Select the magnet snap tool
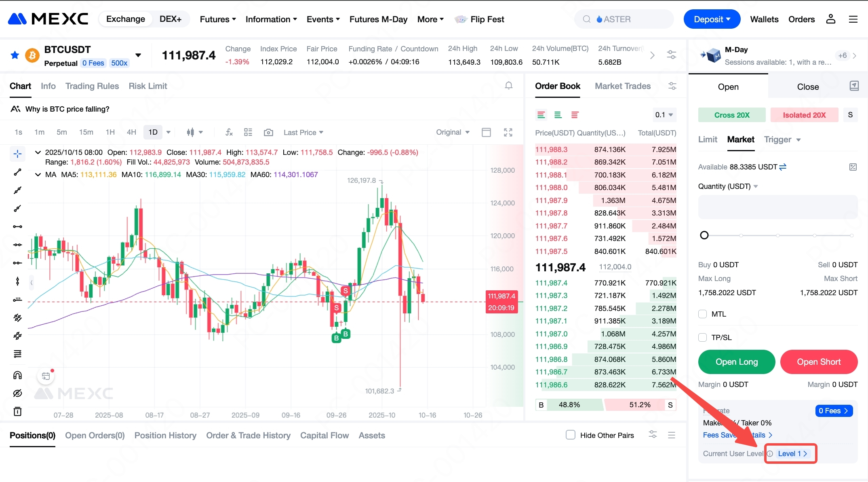The image size is (868, 482). pyautogui.click(x=17, y=375)
